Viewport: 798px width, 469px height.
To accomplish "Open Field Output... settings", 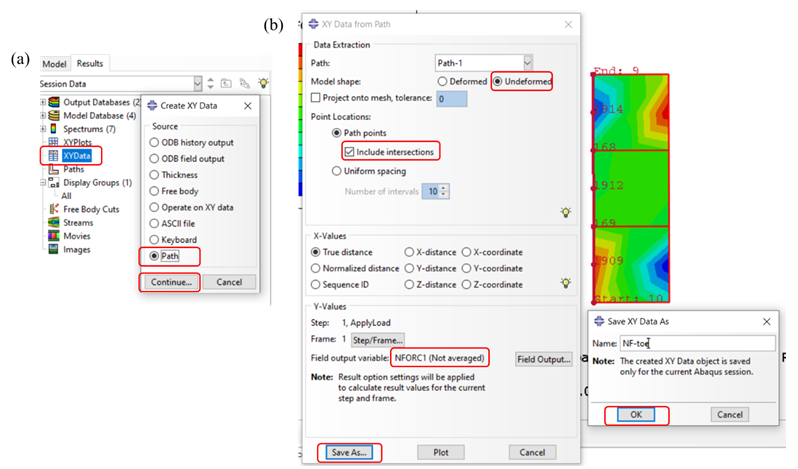I will pos(544,360).
